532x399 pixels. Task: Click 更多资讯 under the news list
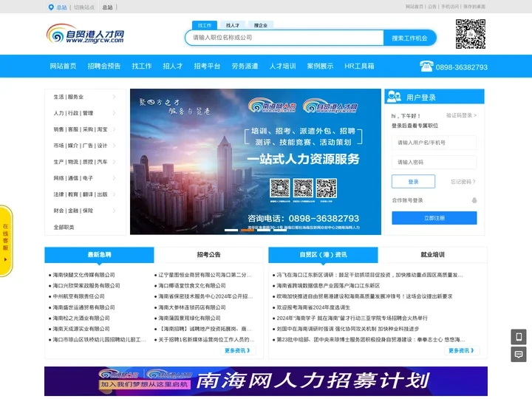[462, 350]
